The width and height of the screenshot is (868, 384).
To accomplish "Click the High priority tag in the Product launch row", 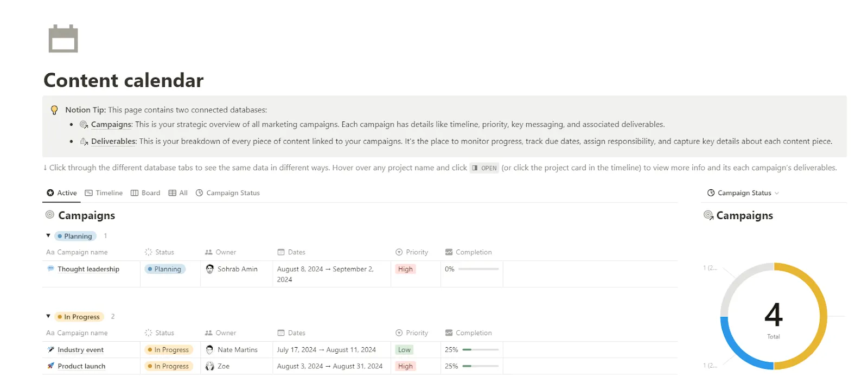I will [405, 366].
